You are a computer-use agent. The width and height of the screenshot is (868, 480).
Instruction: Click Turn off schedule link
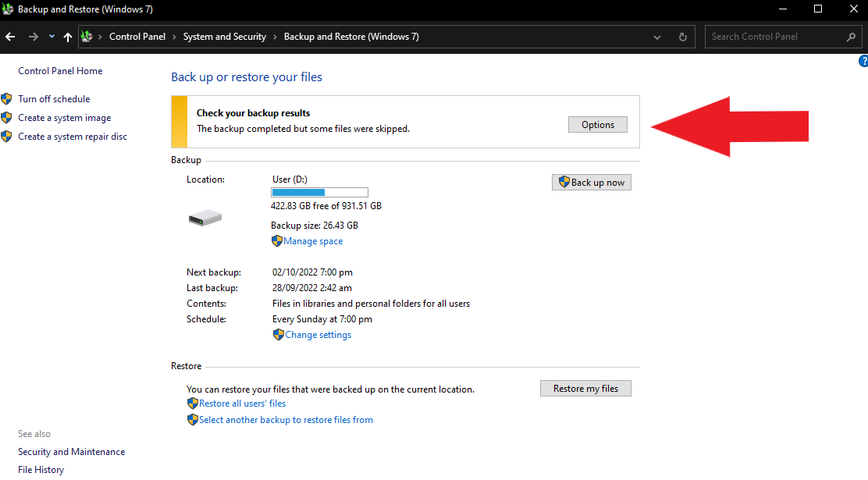tap(54, 99)
